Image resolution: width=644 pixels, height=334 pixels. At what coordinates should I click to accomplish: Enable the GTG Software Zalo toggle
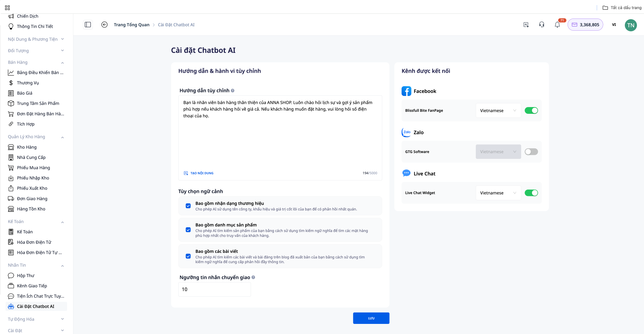point(531,152)
